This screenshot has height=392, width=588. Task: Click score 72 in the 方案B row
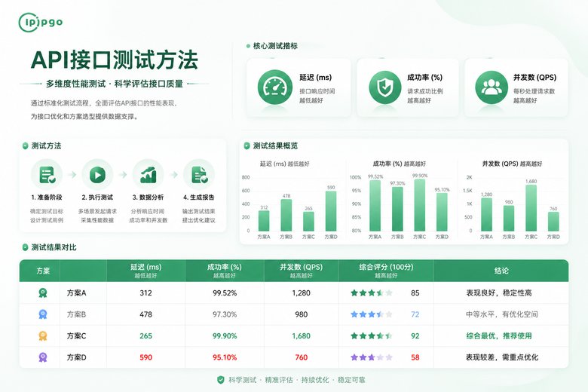415,314
